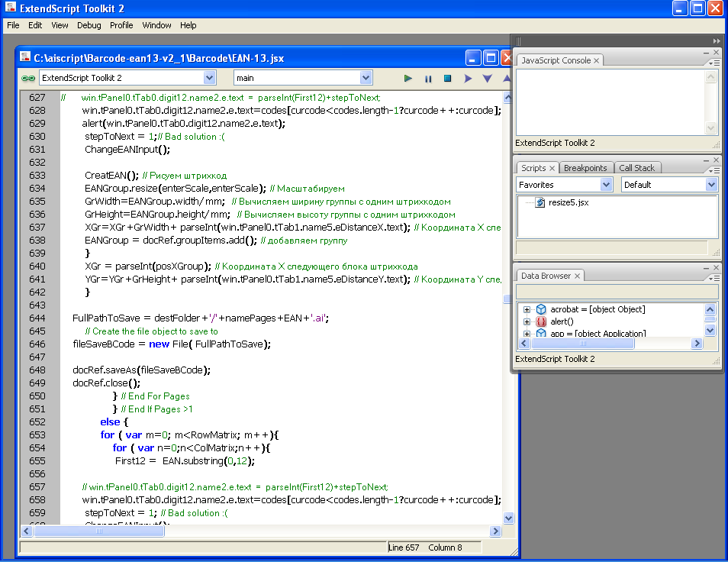
Task: Click line number 652 in the gutter
Action: pyautogui.click(x=37, y=422)
